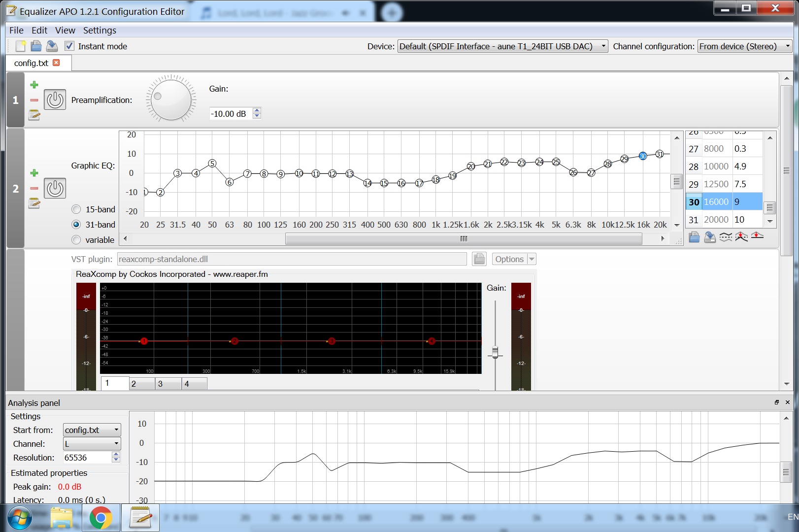Click the graph's horizontal scrollbar thumb
Screen dimensions: 799x532
[x=464, y=238]
